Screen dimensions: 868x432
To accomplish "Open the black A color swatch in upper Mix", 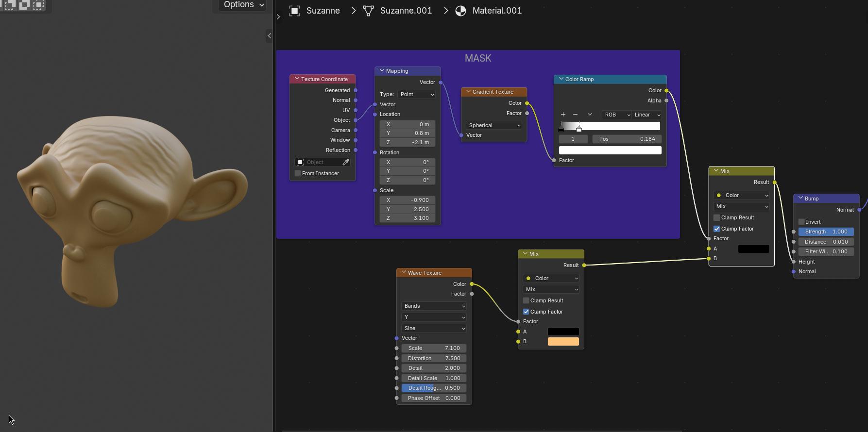I will [754, 249].
